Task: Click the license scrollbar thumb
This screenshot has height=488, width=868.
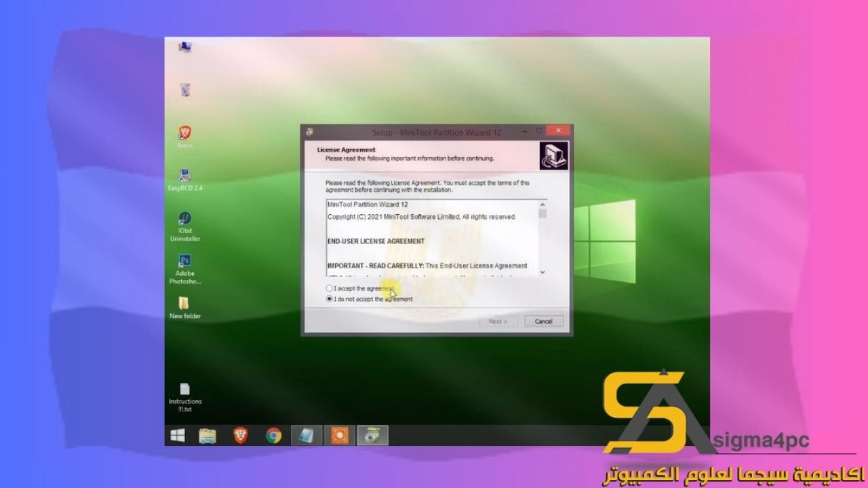Action: pyautogui.click(x=542, y=213)
